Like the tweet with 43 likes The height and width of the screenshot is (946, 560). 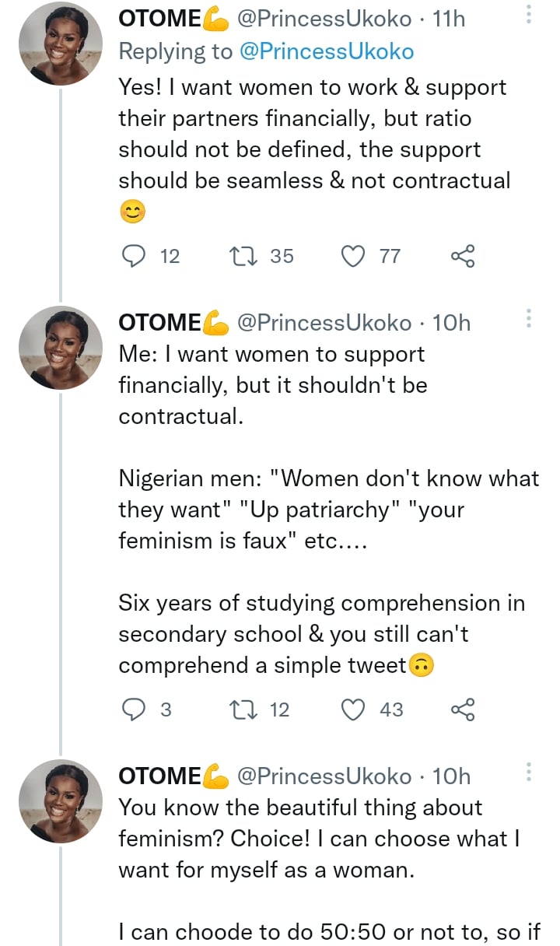coord(355,709)
